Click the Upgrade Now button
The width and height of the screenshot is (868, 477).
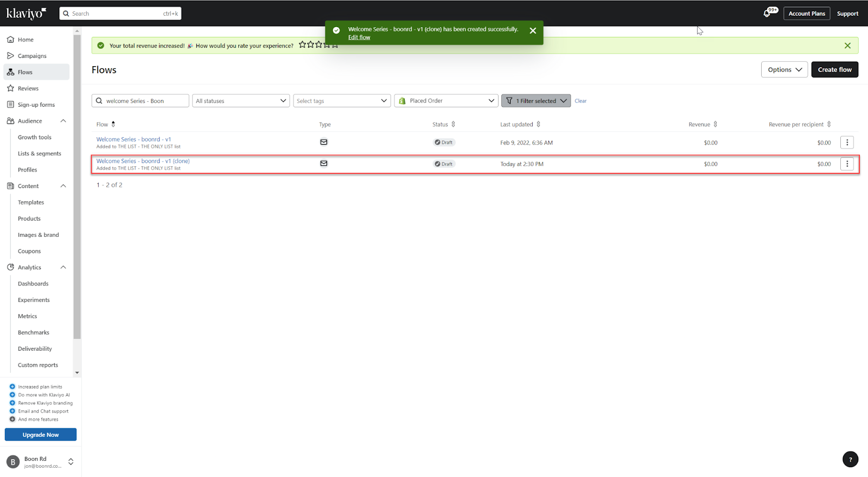point(41,435)
